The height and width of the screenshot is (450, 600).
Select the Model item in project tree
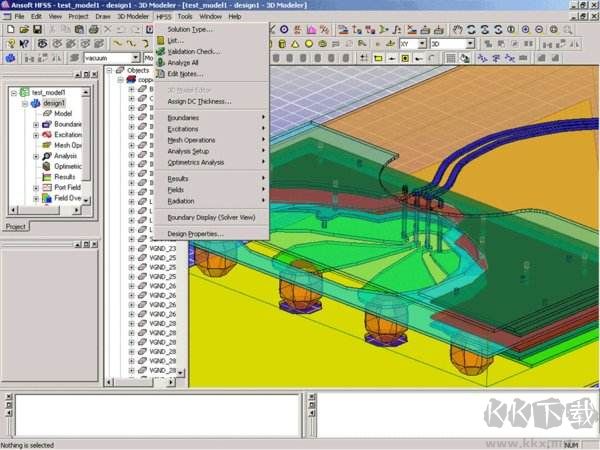(x=63, y=114)
